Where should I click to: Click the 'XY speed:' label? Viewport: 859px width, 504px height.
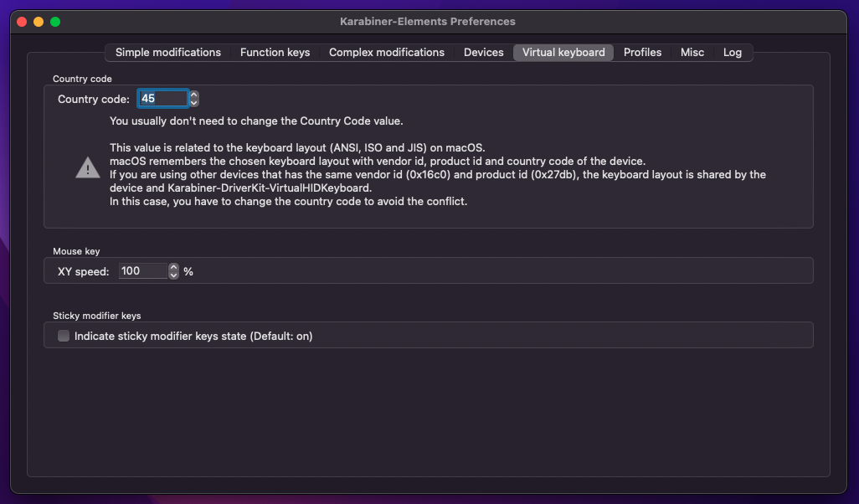[83, 272]
